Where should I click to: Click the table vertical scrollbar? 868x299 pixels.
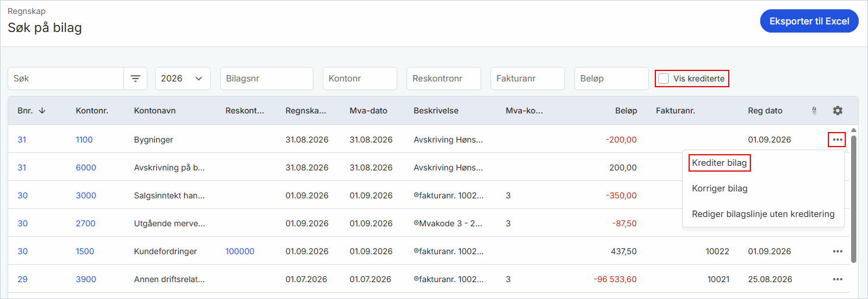click(854, 198)
